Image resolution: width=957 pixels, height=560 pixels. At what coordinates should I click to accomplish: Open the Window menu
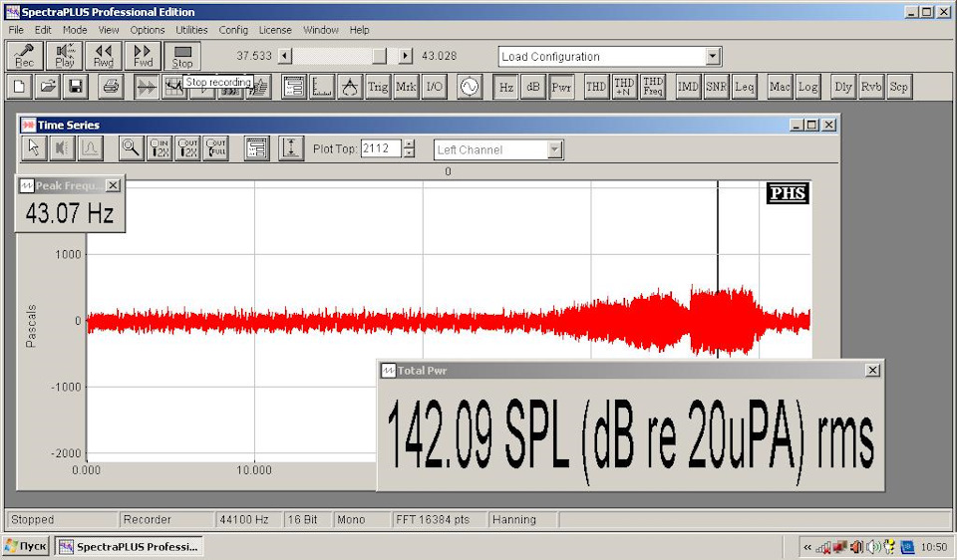click(321, 30)
